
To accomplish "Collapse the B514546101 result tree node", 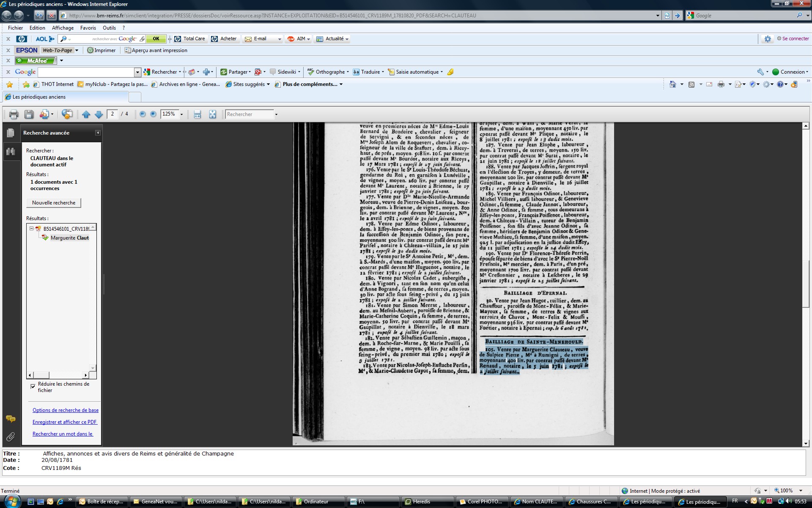I will click(31, 229).
